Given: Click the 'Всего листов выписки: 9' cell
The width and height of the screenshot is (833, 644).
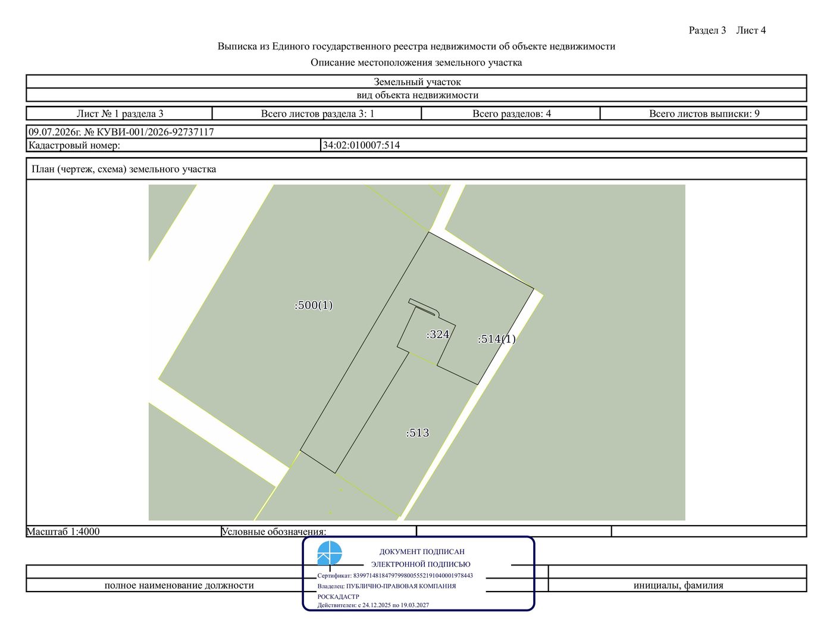Looking at the screenshot, I should click(704, 114).
